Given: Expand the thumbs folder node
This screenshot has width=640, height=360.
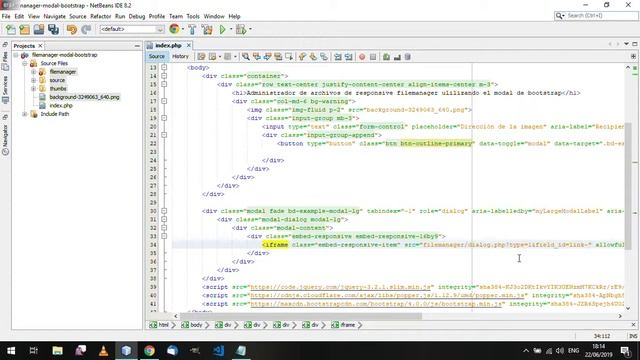Looking at the screenshot, I should coord(33,89).
